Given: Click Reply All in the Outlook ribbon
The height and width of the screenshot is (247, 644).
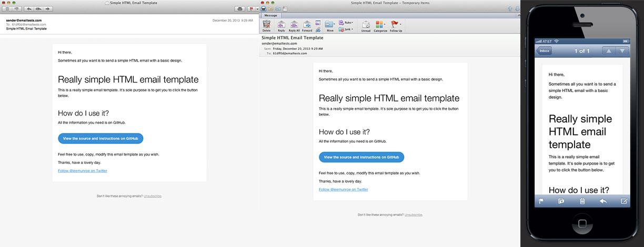Looking at the screenshot, I should tap(294, 26).
